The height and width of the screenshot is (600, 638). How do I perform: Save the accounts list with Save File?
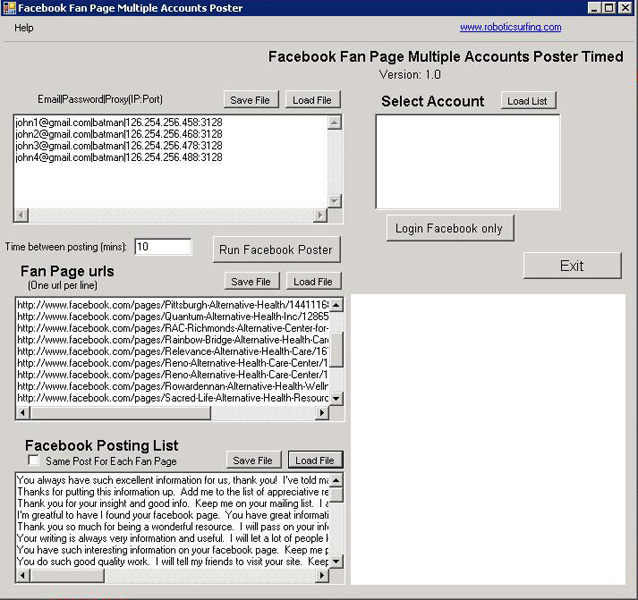coord(251,100)
